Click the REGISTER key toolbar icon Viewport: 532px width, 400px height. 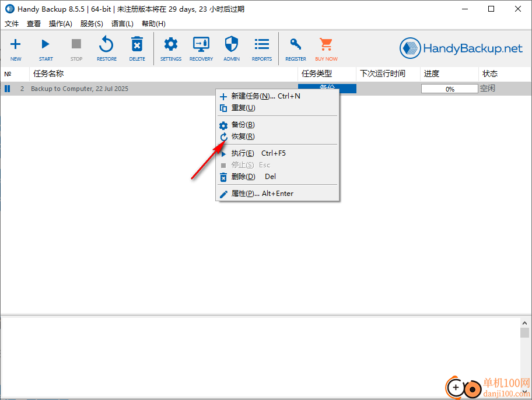click(296, 49)
